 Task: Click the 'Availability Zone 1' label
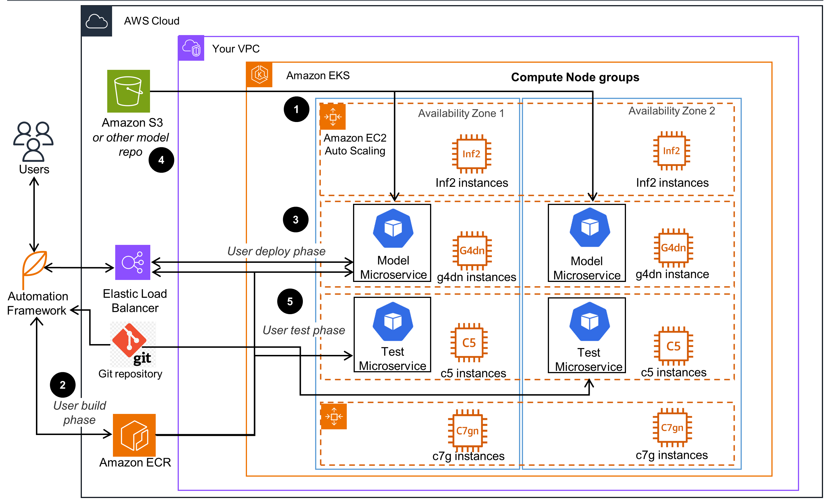click(x=461, y=113)
